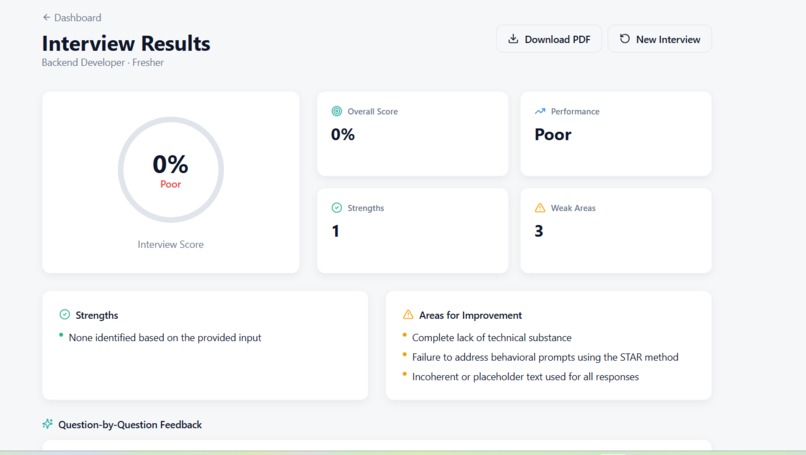The height and width of the screenshot is (455, 806).
Task: Click the checkmark icon in Strengths list heading
Action: tap(65, 315)
